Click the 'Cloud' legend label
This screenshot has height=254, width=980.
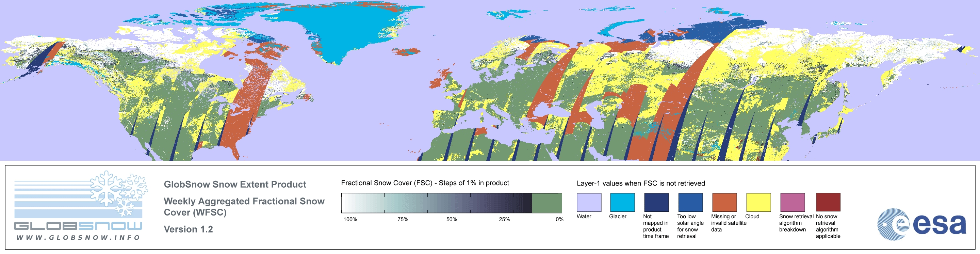coord(752,216)
